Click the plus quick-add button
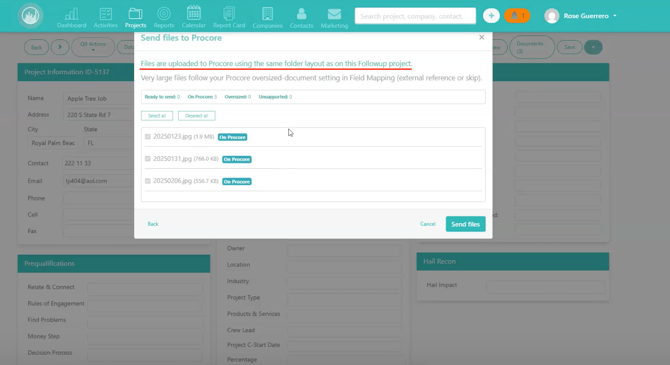Viewport: 670px width, 365px height. (x=491, y=16)
